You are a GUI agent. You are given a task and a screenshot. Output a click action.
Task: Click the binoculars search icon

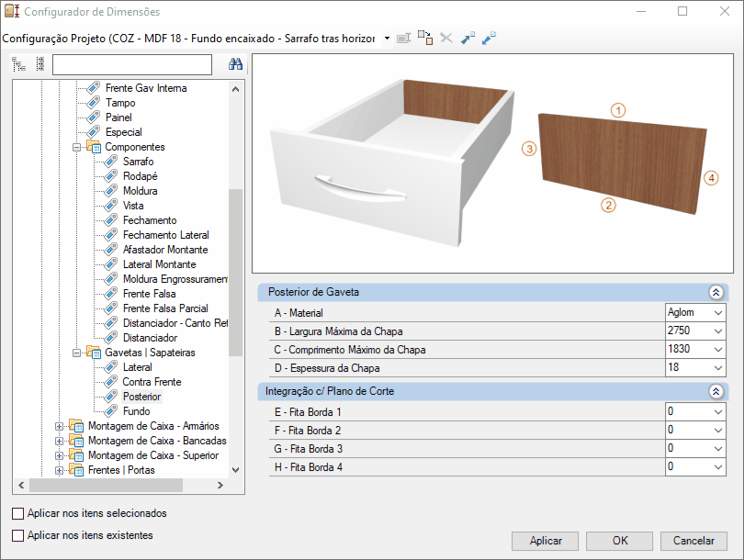pos(234,64)
